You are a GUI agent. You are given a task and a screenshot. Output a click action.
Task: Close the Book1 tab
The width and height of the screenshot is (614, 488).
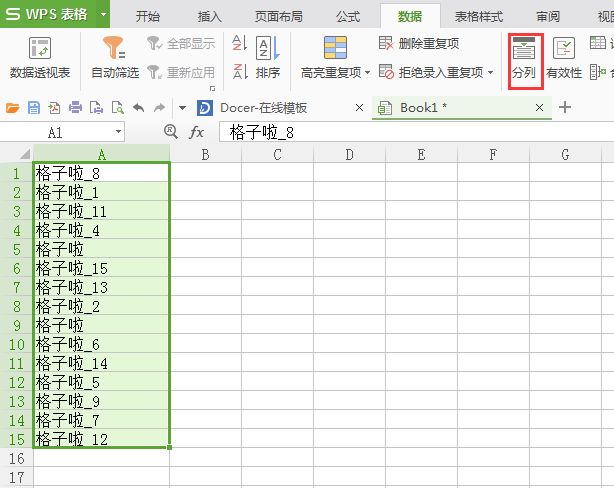(x=539, y=108)
